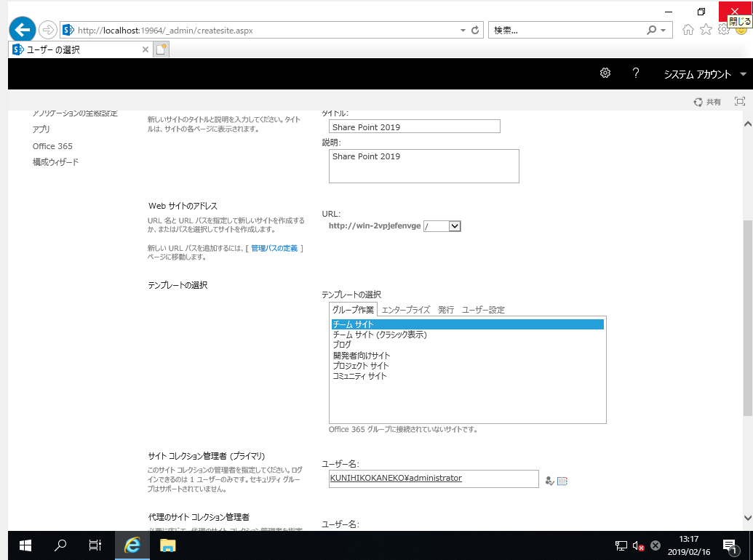The image size is (753, 560).
Task: Click the browser Back arrow button
Action: (22, 30)
